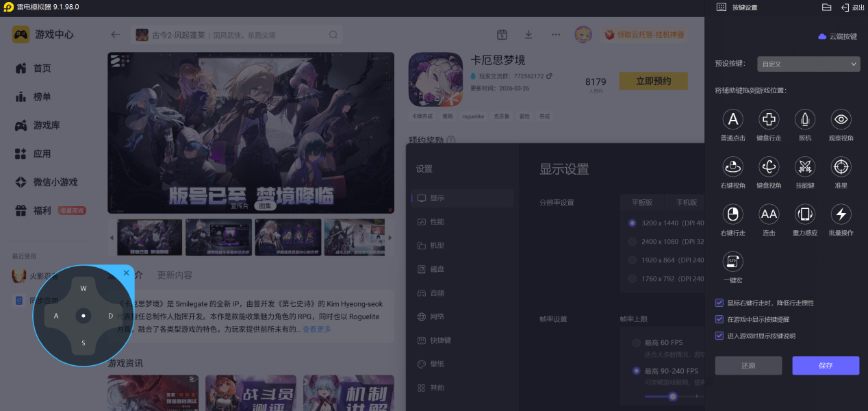Open the folder icon in key settings header

click(x=826, y=7)
